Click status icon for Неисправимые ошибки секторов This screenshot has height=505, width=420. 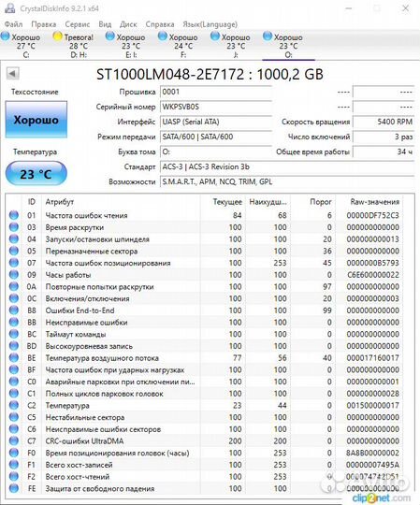point(13,429)
